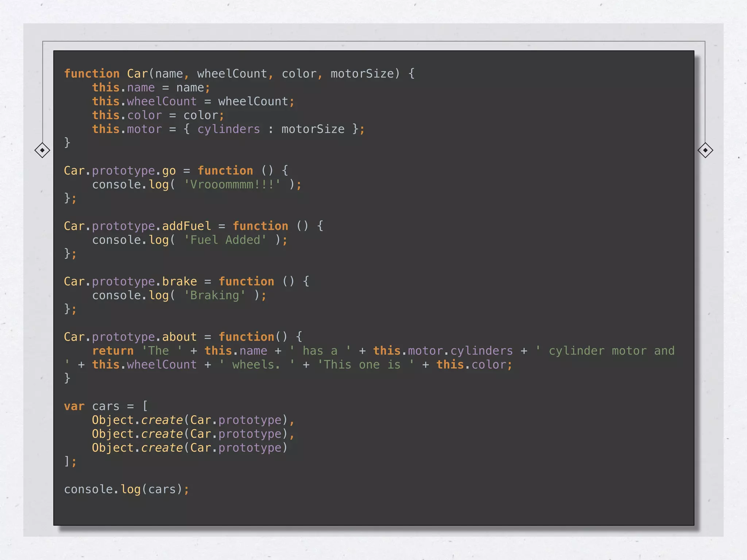The height and width of the screenshot is (560, 747).
Task: Click the console.log(cars) statement
Action: pos(127,489)
